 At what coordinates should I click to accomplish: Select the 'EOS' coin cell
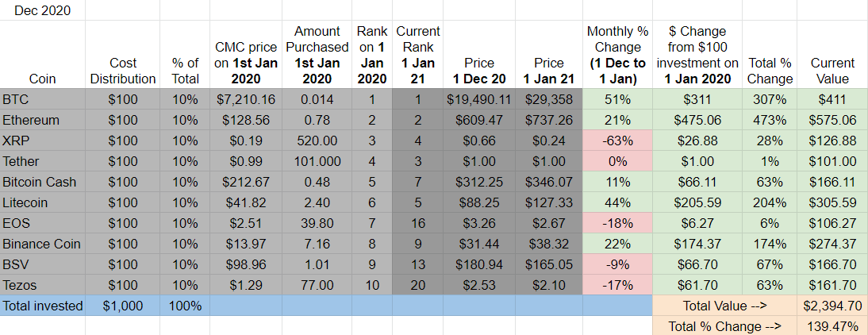43,223
